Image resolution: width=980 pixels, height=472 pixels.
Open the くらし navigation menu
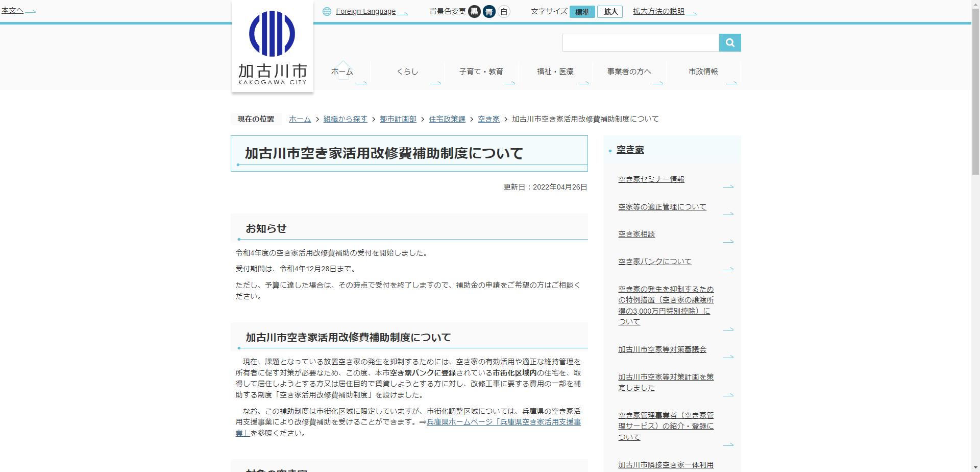tap(407, 72)
